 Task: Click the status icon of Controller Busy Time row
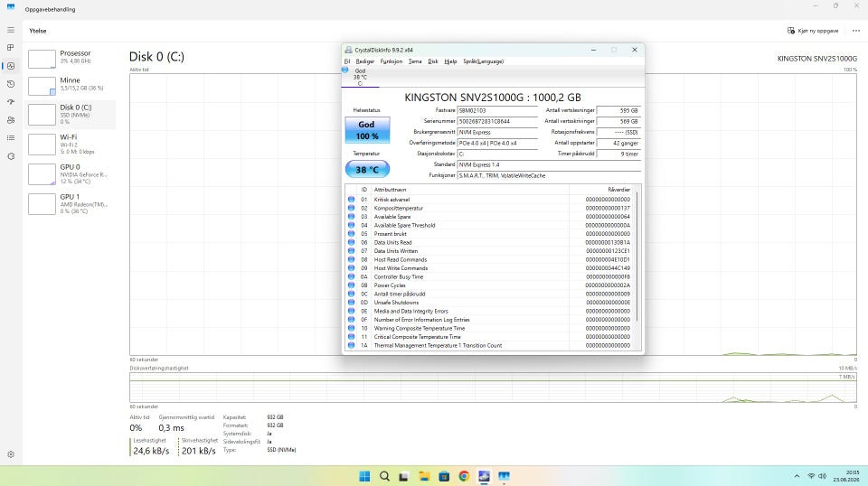(x=351, y=276)
